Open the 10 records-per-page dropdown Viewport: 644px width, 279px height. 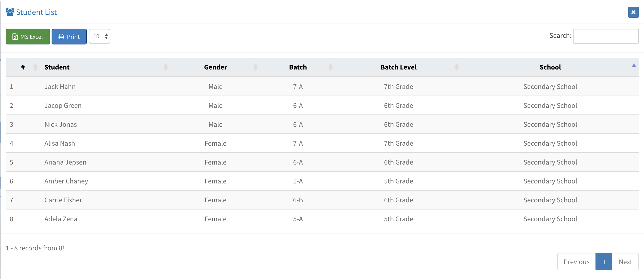tap(100, 36)
